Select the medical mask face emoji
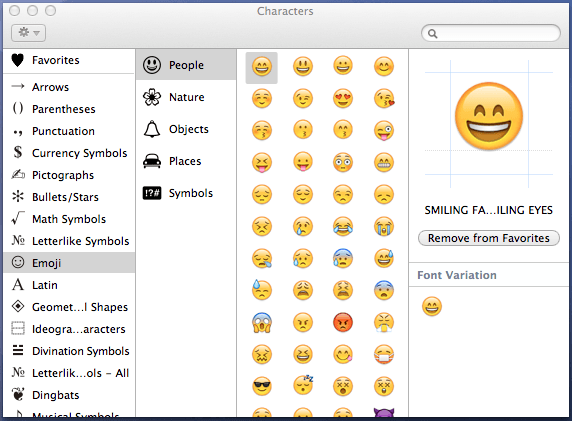Viewport: 572px width, 421px height. (384, 354)
